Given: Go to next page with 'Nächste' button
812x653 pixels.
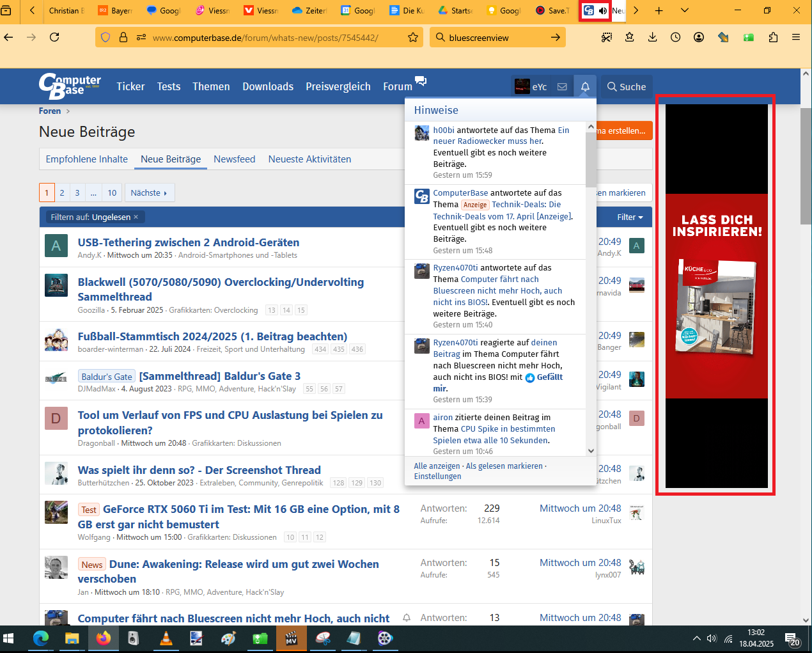Looking at the screenshot, I should [149, 193].
